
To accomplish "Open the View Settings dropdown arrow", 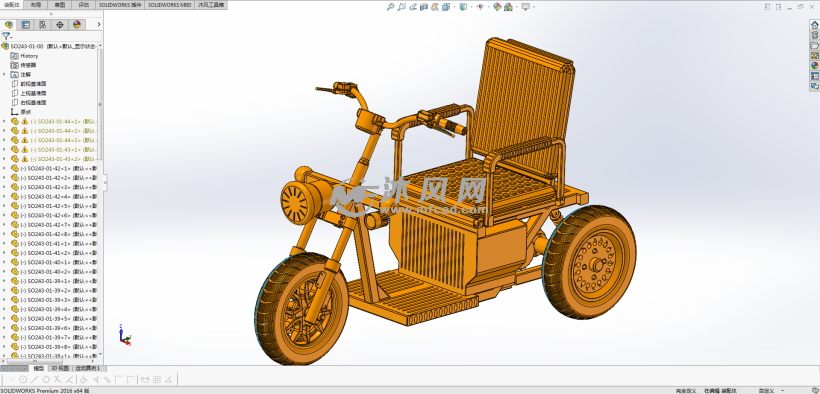I will pyautogui.click(x=533, y=7).
